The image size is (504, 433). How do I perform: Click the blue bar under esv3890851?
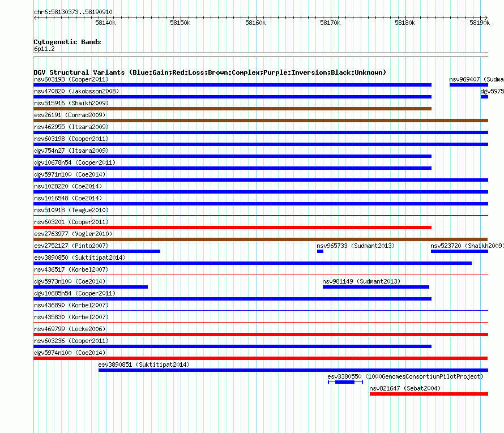point(293,370)
